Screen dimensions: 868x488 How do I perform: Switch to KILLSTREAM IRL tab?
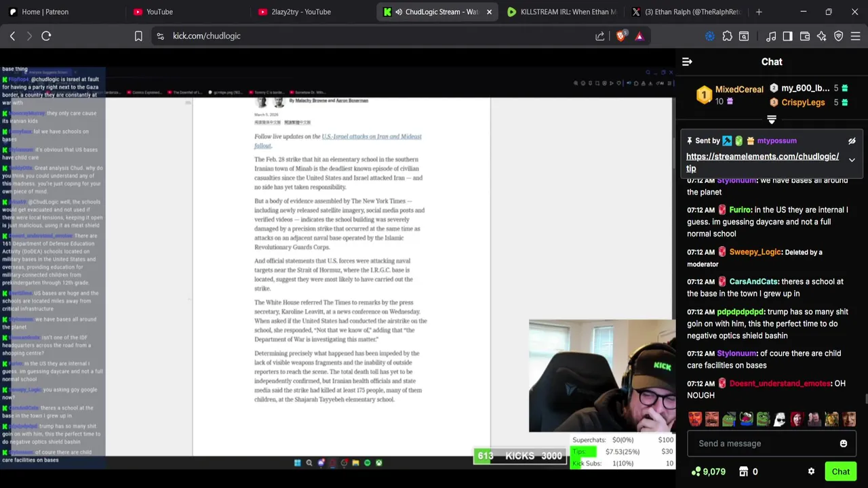[x=561, y=12]
